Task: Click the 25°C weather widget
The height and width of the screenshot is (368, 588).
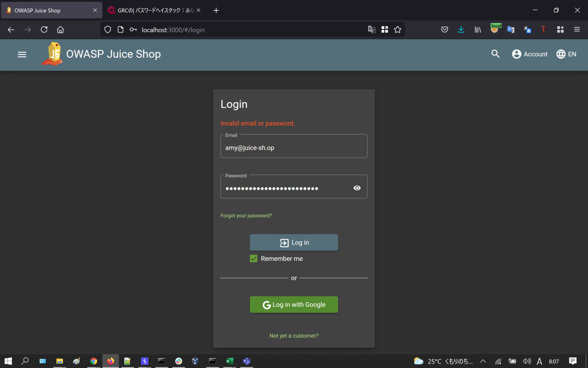Action: 443,361
